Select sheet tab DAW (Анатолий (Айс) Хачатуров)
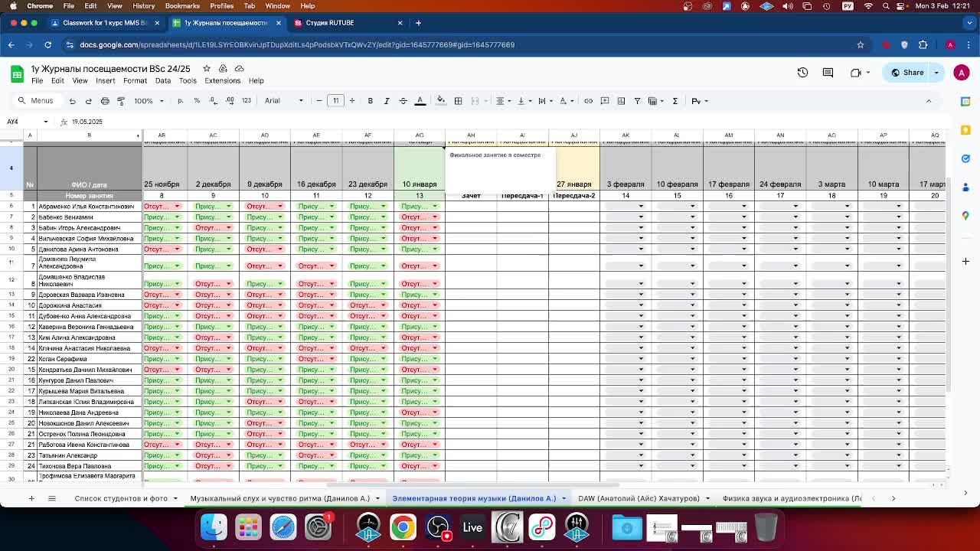980x551 pixels. point(639,498)
